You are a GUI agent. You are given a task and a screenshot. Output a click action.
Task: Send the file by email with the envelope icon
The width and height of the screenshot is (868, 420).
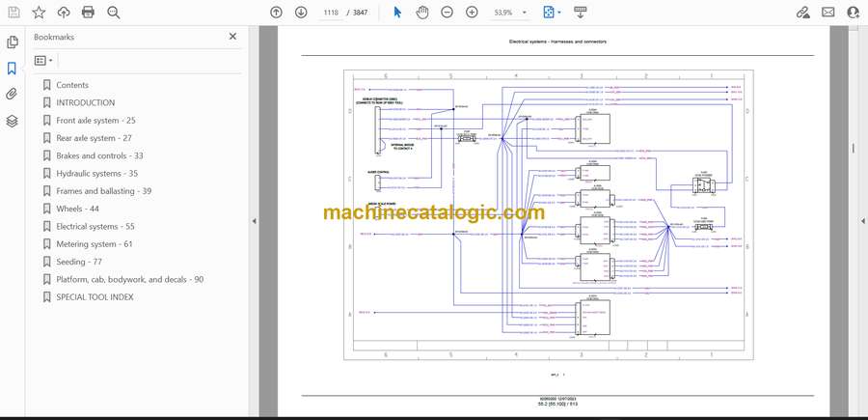point(828,13)
